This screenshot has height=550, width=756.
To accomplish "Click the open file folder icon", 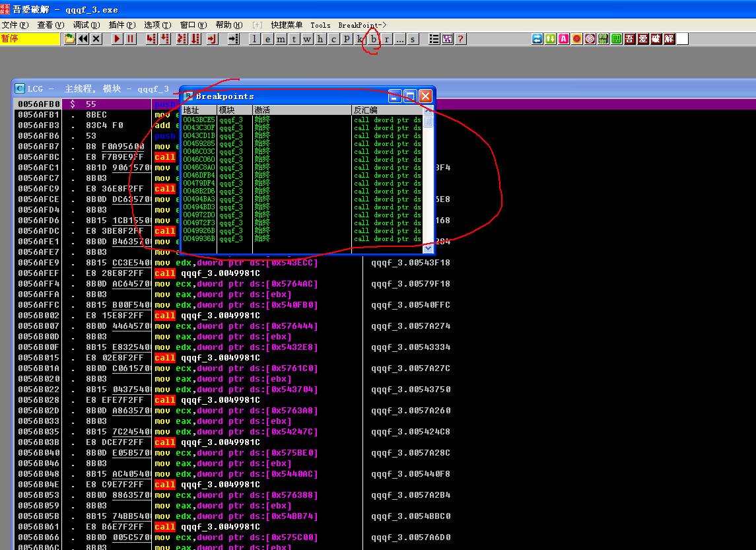I will (69, 39).
